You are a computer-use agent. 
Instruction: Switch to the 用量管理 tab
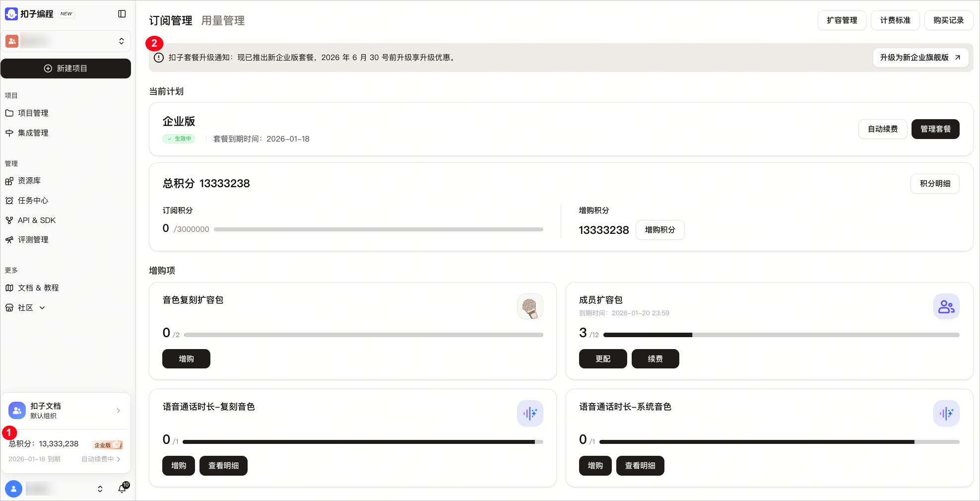[x=223, y=20]
